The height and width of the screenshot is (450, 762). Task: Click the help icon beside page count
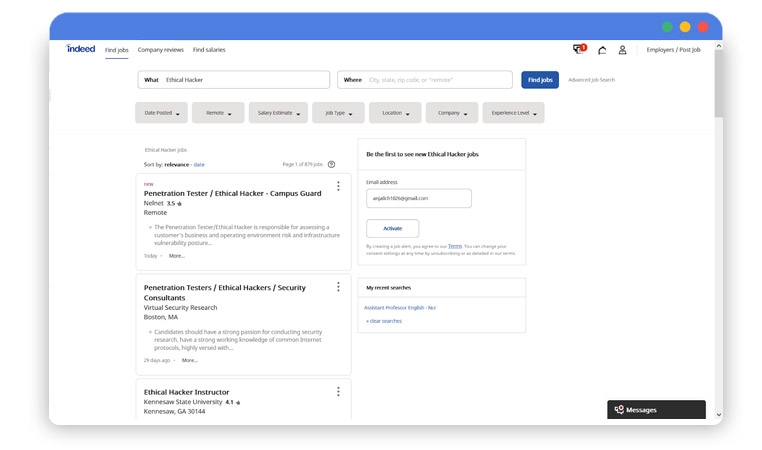[332, 164]
